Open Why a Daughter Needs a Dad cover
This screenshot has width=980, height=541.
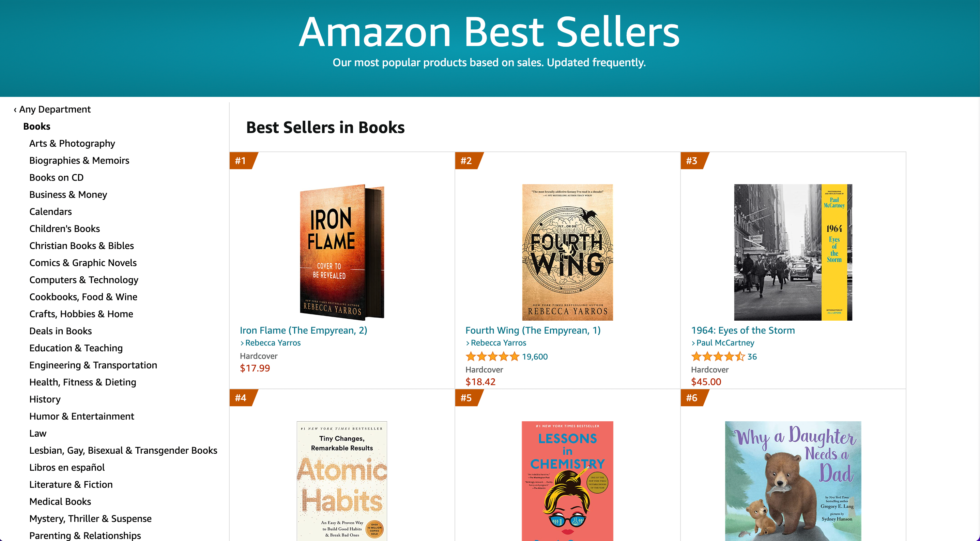point(793,481)
